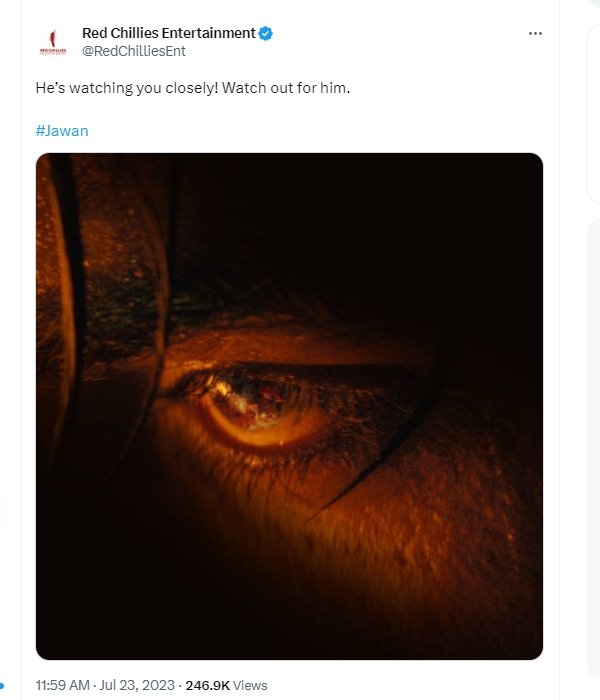Click the small blue dot at bottom-left
The image size is (600, 700).
3,686
